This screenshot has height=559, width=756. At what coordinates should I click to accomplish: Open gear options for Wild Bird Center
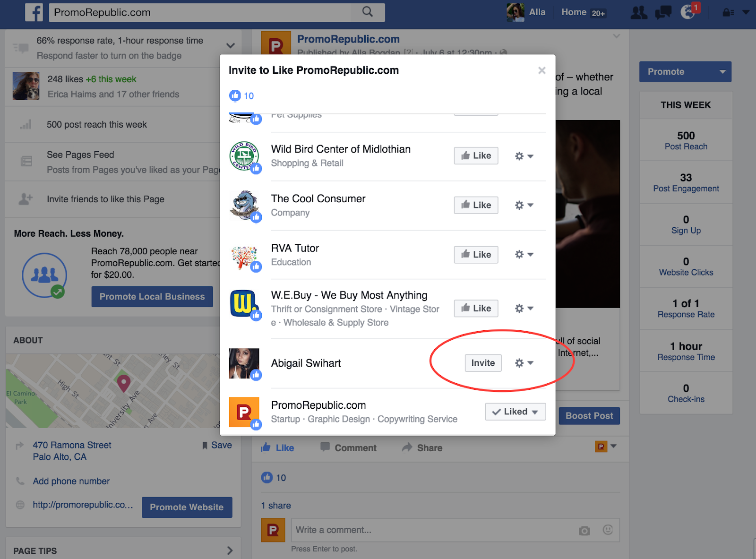tap(524, 156)
